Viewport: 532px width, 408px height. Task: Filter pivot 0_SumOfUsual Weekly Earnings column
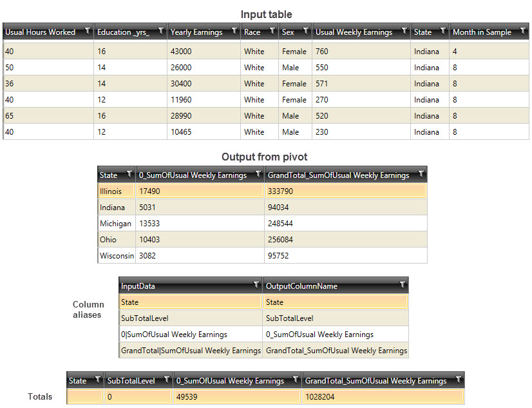click(258, 175)
